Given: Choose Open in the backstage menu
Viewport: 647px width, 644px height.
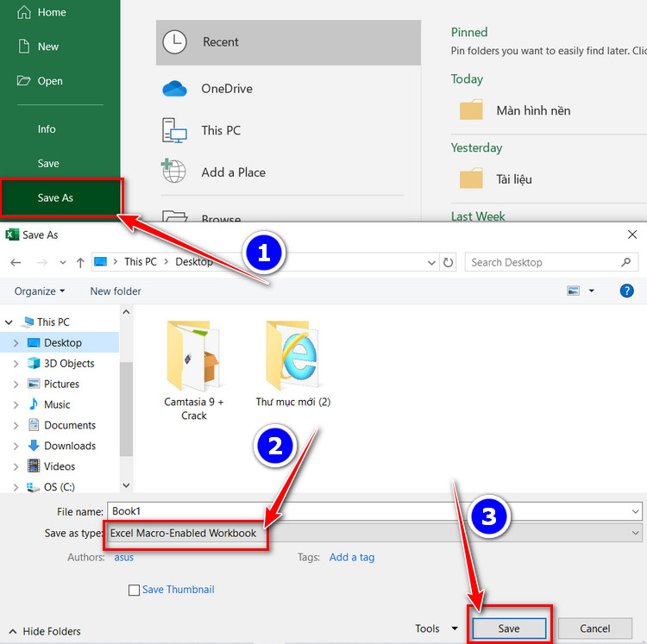Looking at the screenshot, I should click(40, 81).
